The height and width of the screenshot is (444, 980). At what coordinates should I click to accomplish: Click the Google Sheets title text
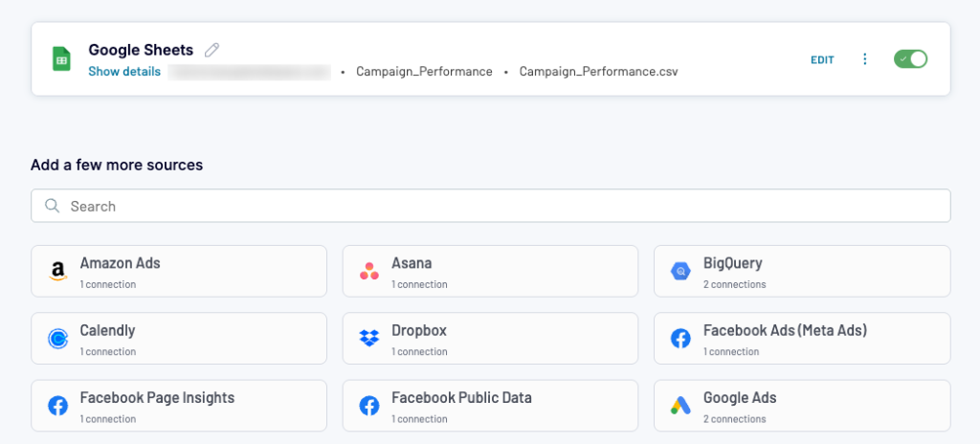141,50
